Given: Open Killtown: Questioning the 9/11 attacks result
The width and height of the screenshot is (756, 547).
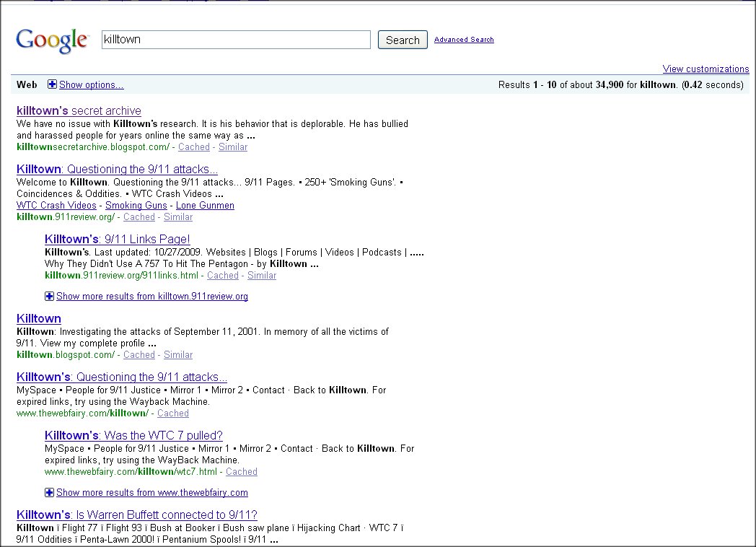Looking at the screenshot, I should [117, 170].
